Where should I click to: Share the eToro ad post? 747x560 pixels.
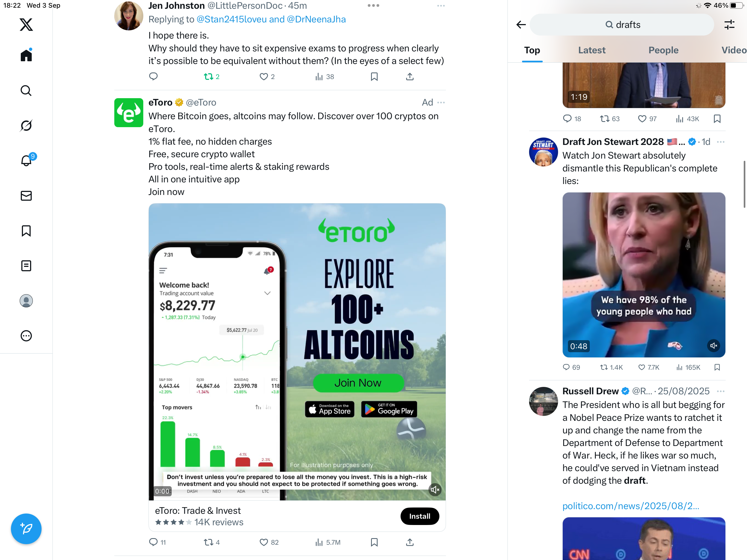[410, 542]
